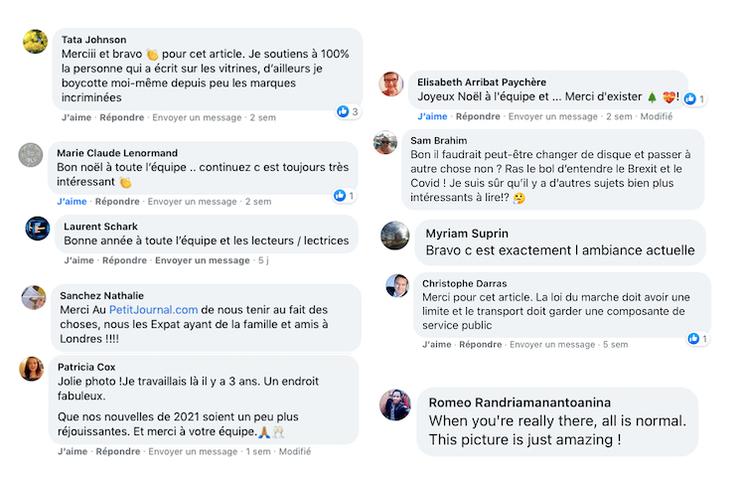Click the 5 sem timestamp on Christophe Darras's comment
Viewport: 745px width, 486px height.
[x=617, y=344]
